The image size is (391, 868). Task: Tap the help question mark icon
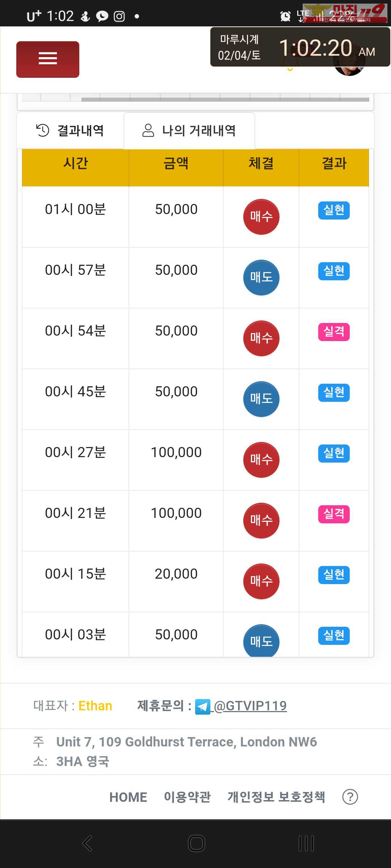point(350,797)
